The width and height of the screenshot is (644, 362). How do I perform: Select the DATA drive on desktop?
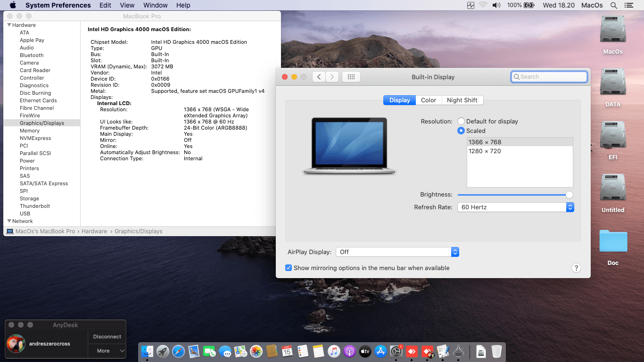[613, 88]
